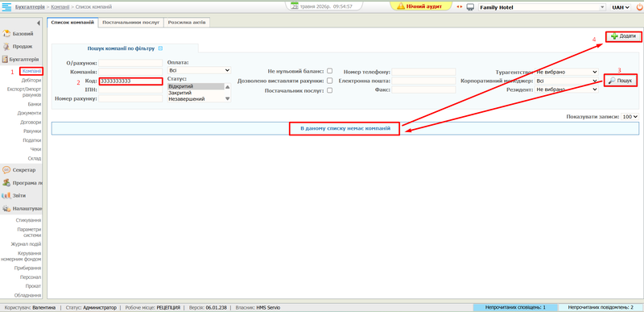The image size is (644, 312).
Task: Click the Номер телефону input field
Action: [424, 72]
